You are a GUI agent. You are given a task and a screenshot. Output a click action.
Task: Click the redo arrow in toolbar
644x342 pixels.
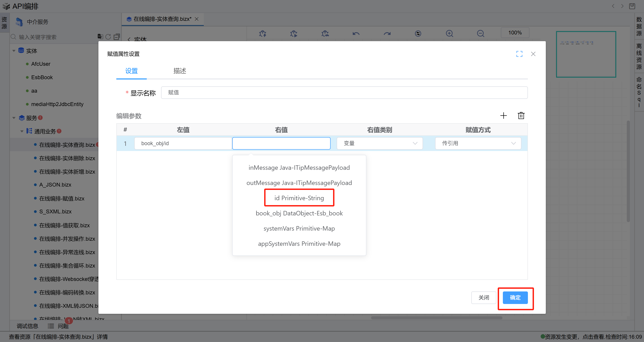click(387, 33)
